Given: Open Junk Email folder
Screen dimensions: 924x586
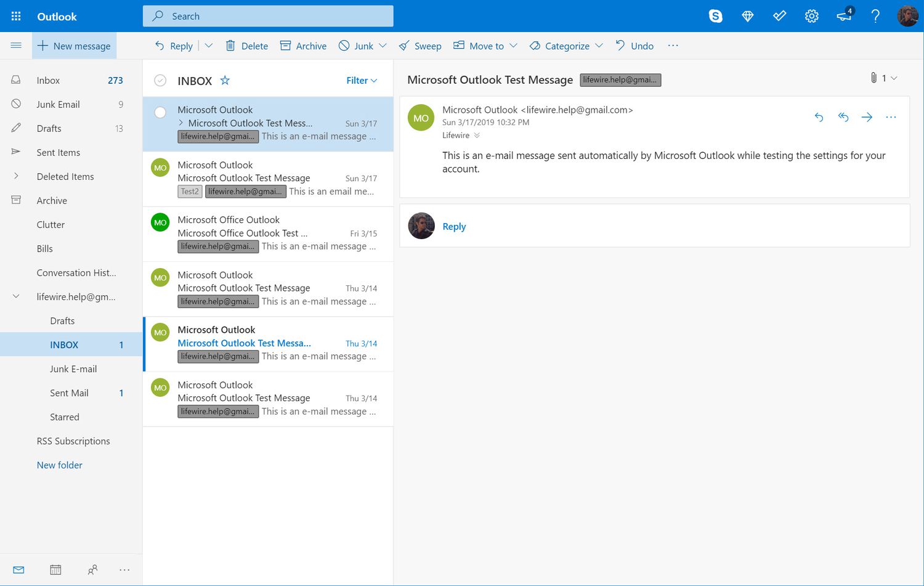Looking at the screenshot, I should 71,104.
